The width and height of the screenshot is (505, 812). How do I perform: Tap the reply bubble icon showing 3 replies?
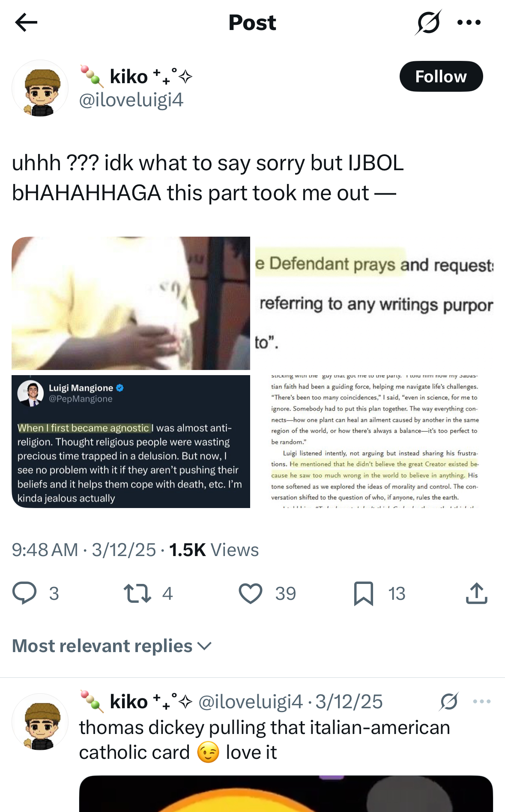(24, 593)
